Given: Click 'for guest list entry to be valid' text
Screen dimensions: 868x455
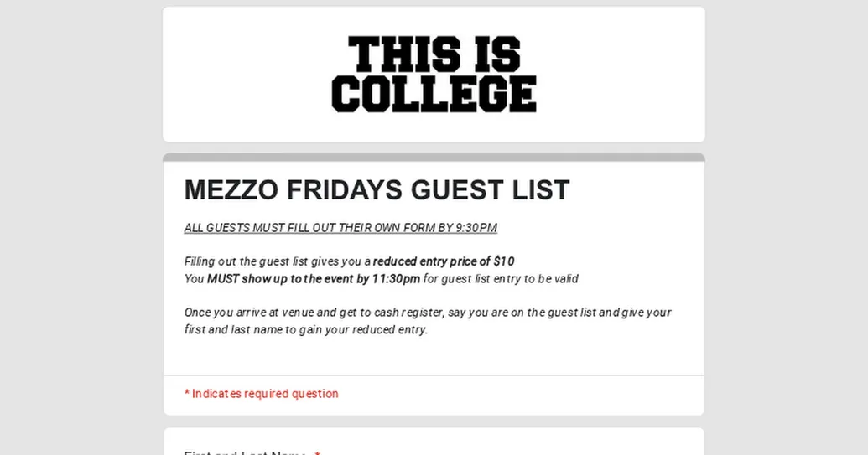Looking at the screenshot, I should click(x=501, y=279).
